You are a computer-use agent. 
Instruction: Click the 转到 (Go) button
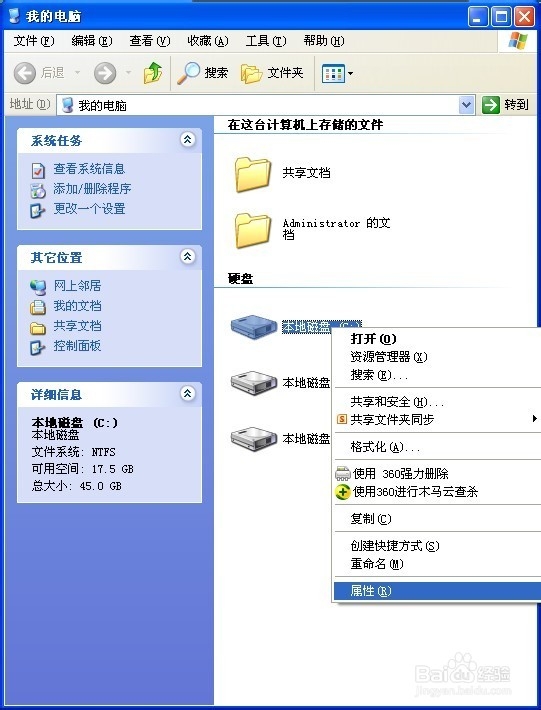pyautogui.click(x=505, y=105)
